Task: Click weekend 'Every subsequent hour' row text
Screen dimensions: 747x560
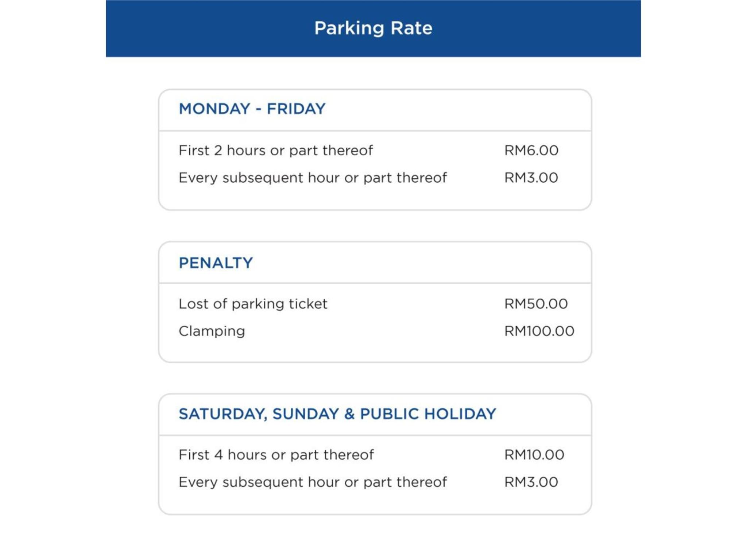Action: (x=313, y=482)
